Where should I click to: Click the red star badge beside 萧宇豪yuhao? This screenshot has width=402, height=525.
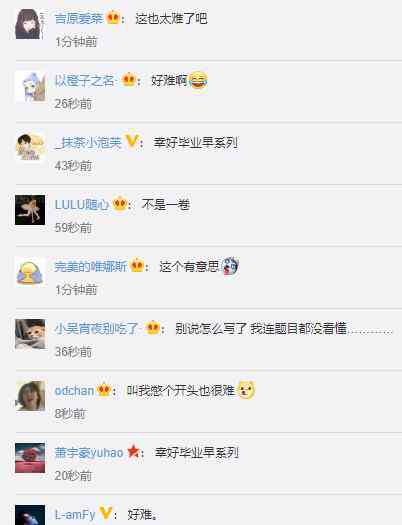point(133,452)
